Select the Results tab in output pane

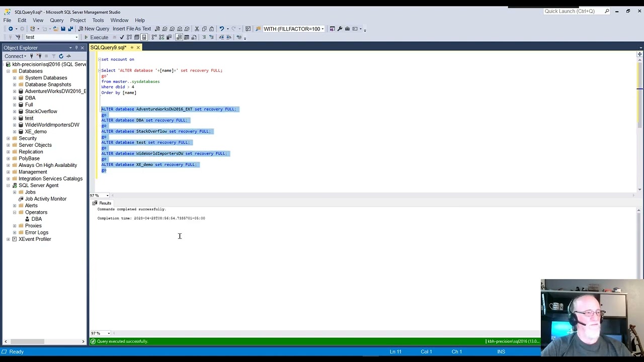click(102, 203)
